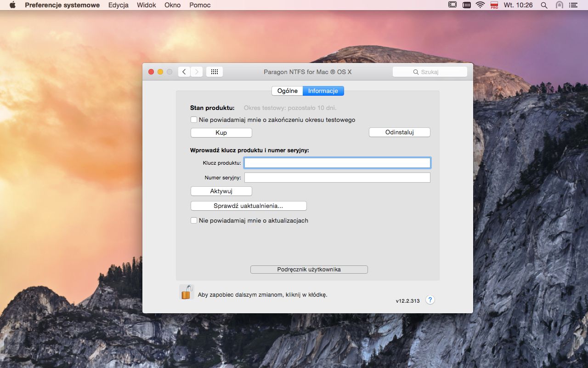The width and height of the screenshot is (588, 368).
Task: Click the Aktywuj button
Action: pos(221,191)
